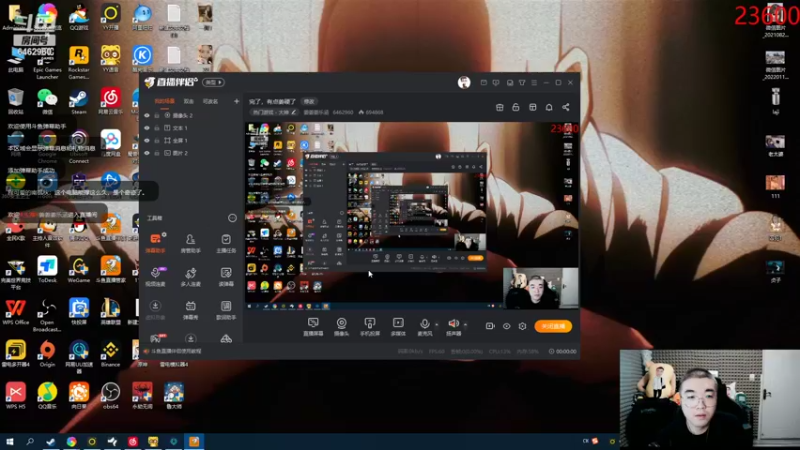800x450 pixels.
Task: Click the orange 关闭直播 button
Action: coord(553,326)
